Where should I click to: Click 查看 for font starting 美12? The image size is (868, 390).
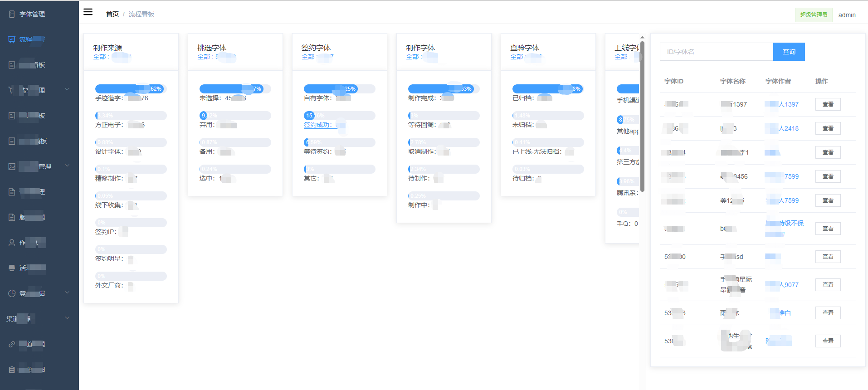(828, 200)
